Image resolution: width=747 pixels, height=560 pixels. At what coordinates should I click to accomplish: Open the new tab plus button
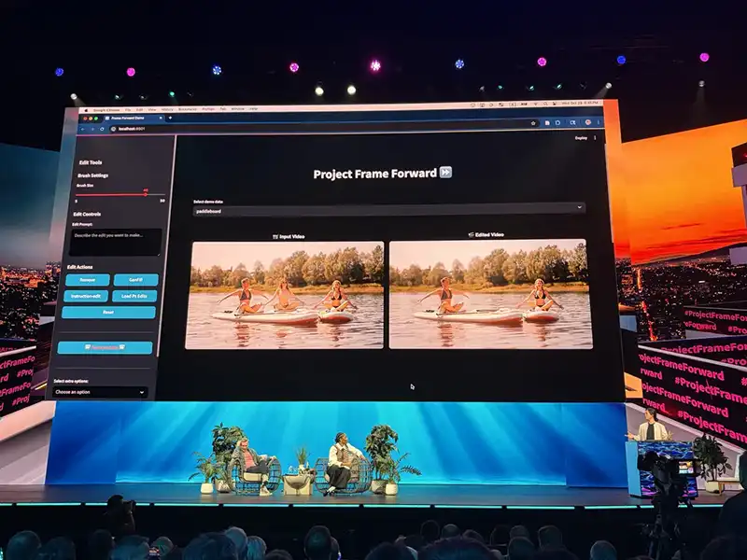click(x=172, y=119)
